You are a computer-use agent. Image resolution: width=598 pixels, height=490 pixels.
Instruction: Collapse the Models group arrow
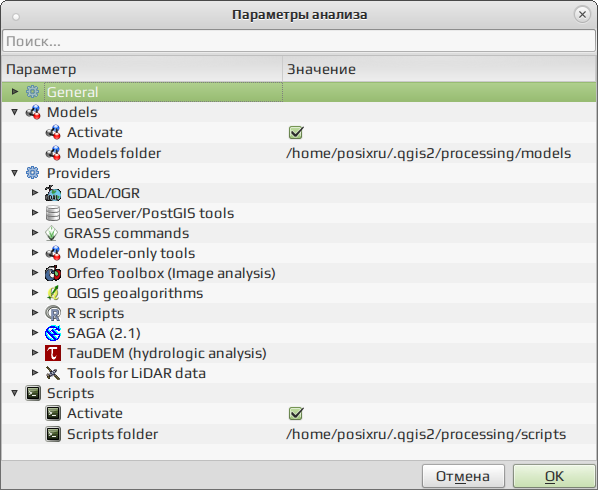coord(14,112)
